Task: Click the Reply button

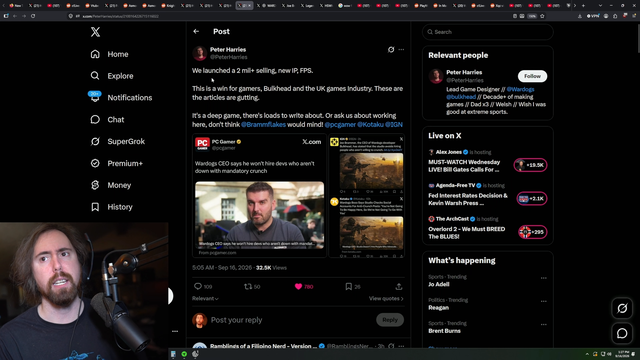Action: (x=390, y=320)
